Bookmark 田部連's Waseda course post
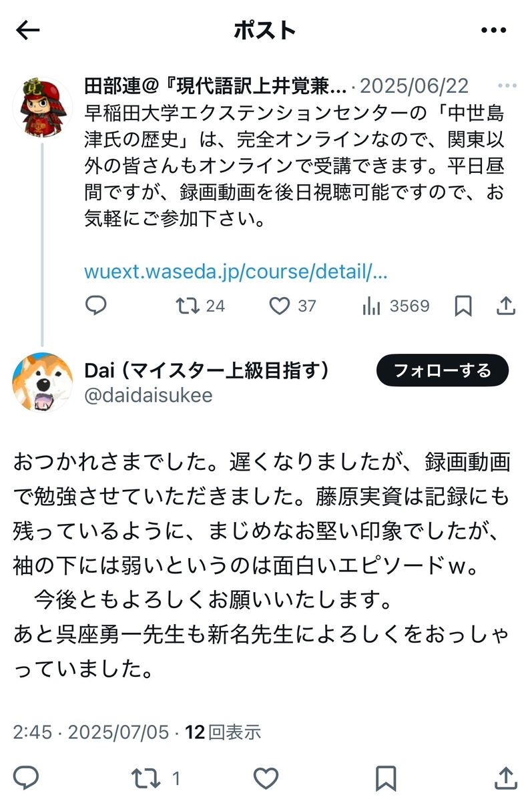 click(x=463, y=306)
